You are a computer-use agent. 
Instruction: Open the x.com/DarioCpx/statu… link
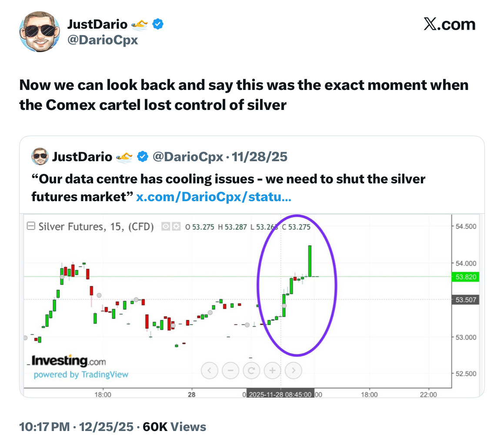214,197
